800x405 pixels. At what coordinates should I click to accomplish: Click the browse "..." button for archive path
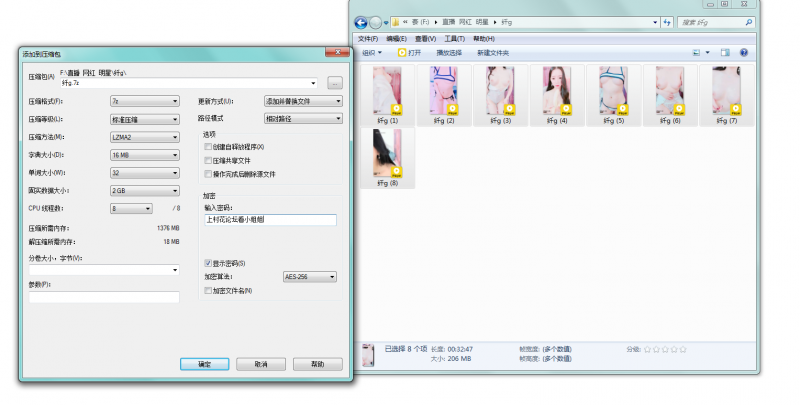(x=335, y=83)
